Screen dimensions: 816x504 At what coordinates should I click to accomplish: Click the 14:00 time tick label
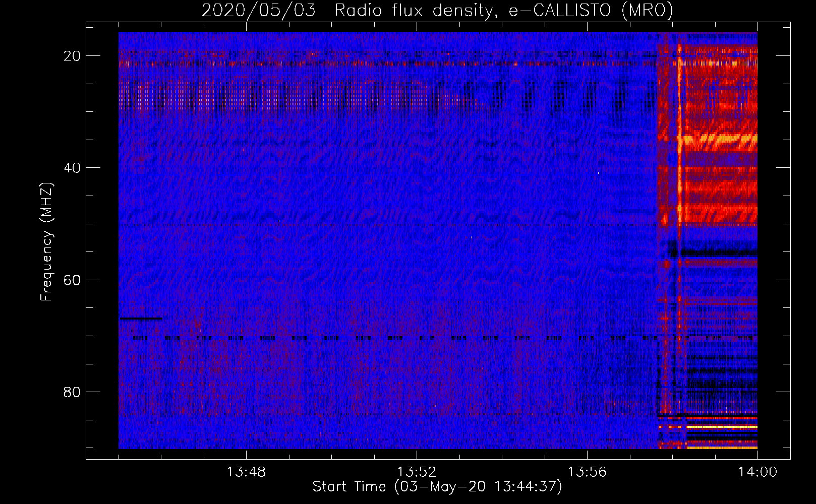(x=757, y=472)
